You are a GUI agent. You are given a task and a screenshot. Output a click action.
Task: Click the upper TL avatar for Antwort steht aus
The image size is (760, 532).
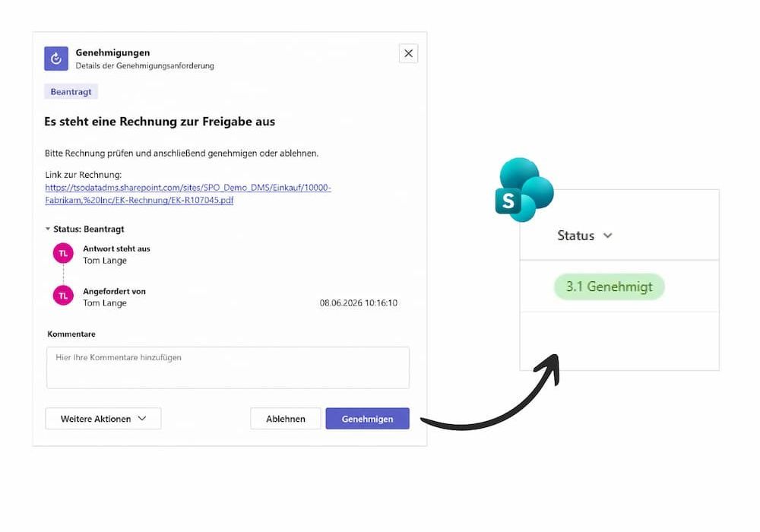coord(63,253)
